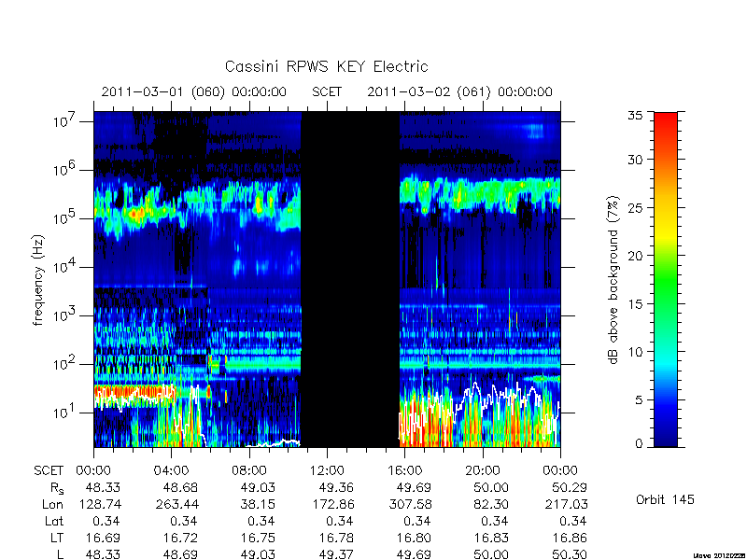The height and width of the screenshot is (560, 747).
Task: Click the "frequency (Hz)" vertical axis label
Action: tap(38, 281)
